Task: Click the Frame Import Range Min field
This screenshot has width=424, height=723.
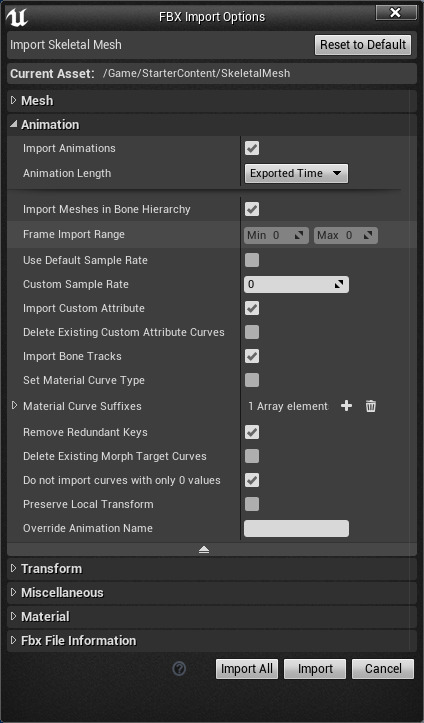Action: pos(276,235)
